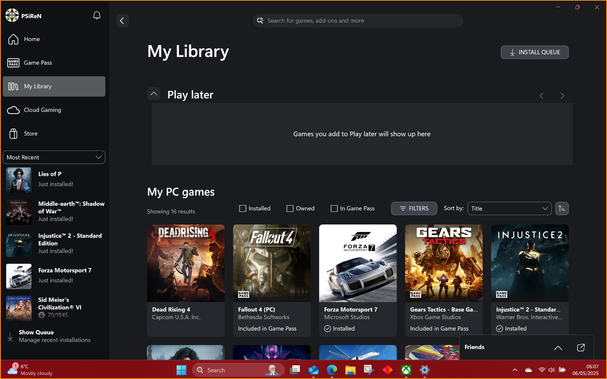This screenshot has height=379, width=607.
Task: Tick the Owned filter checkbox
Action: (290, 209)
